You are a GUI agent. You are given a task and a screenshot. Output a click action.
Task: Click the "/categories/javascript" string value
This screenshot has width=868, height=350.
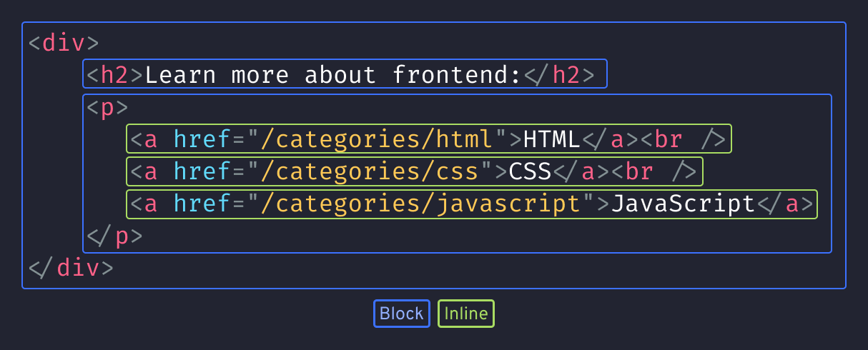[421, 204]
